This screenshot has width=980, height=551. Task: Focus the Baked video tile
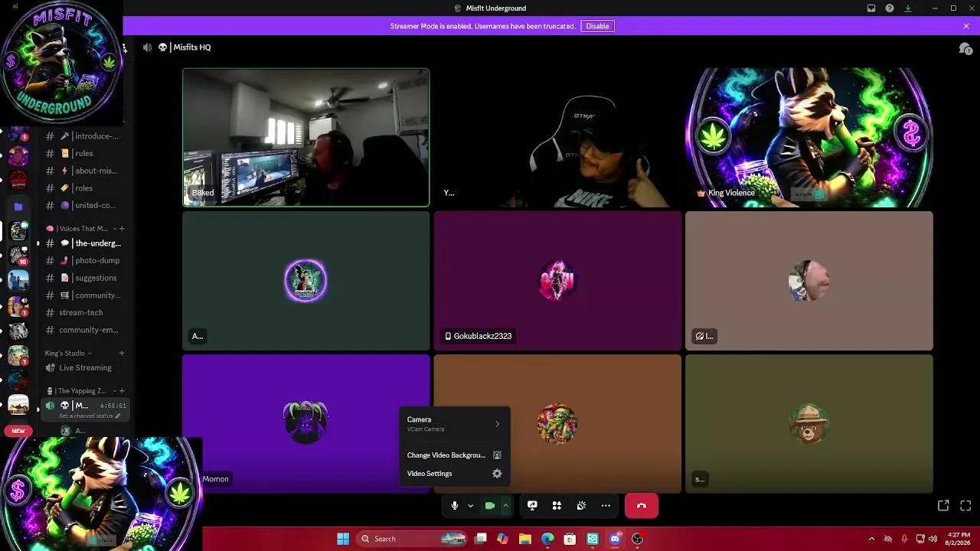[x=305, y=138]
